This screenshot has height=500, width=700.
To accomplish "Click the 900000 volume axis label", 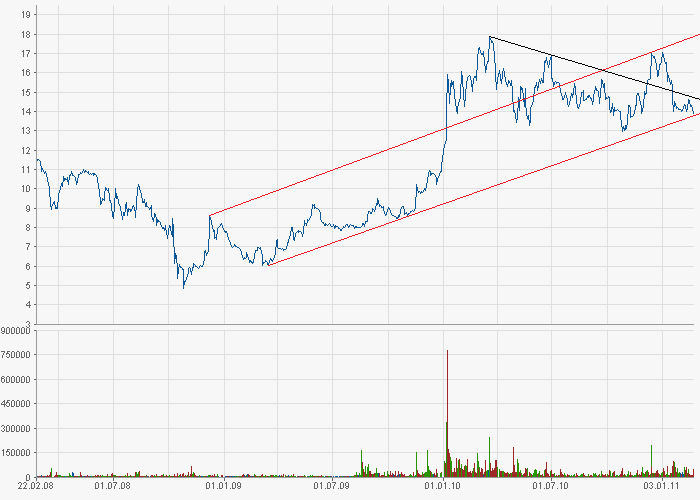I will pyautogui.click(x=16, y=331).
